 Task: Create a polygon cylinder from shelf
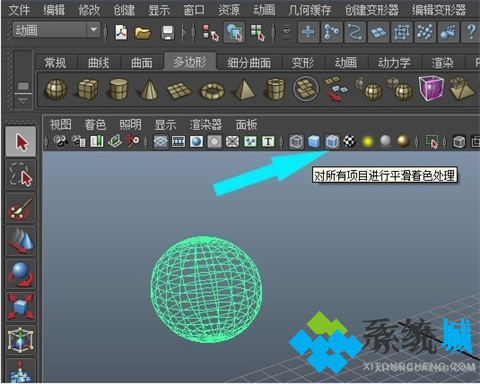click(x=119, y=89)
